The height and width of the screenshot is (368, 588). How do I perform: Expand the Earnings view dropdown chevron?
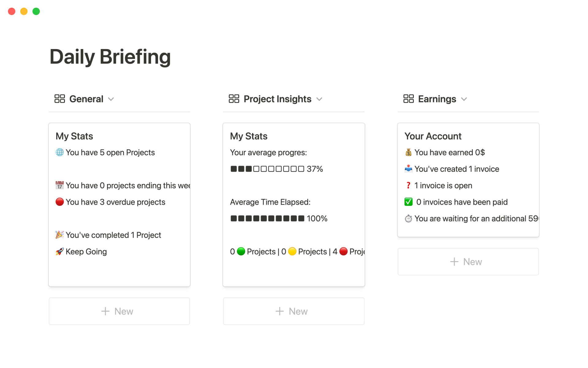[464, 99]
